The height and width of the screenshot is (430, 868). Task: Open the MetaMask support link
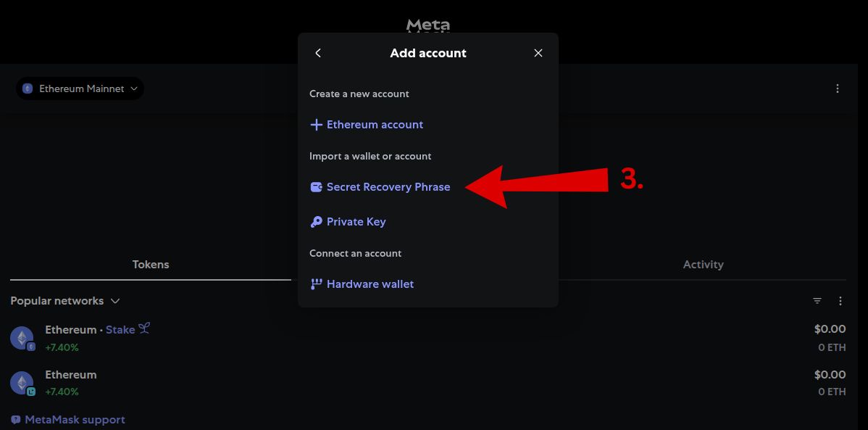pyautogui.click(x=75, y=419)
